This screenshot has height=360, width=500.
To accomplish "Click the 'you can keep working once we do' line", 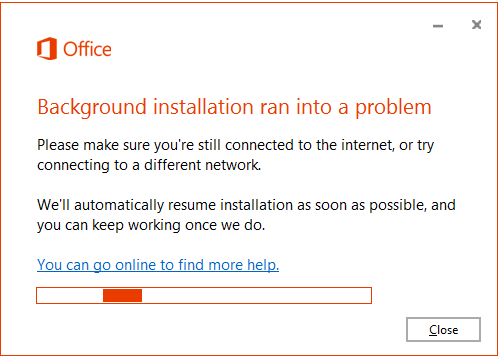I will 151,225.
